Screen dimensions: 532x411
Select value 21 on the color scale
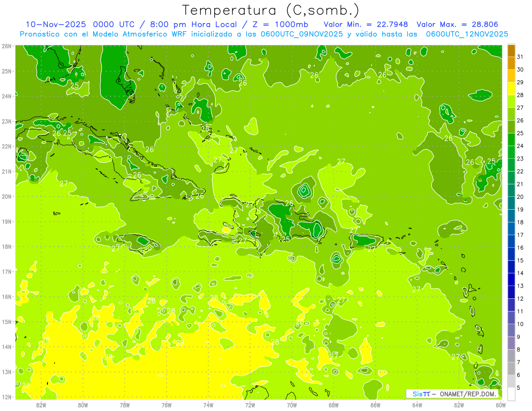point(520,184)
